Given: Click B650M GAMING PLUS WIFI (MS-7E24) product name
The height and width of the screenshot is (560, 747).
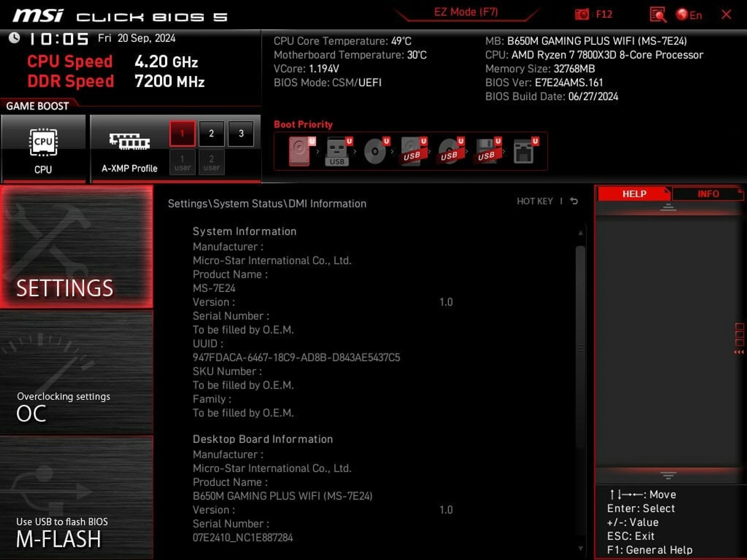Looking at the screenshot, I should [x=282, y=496].
